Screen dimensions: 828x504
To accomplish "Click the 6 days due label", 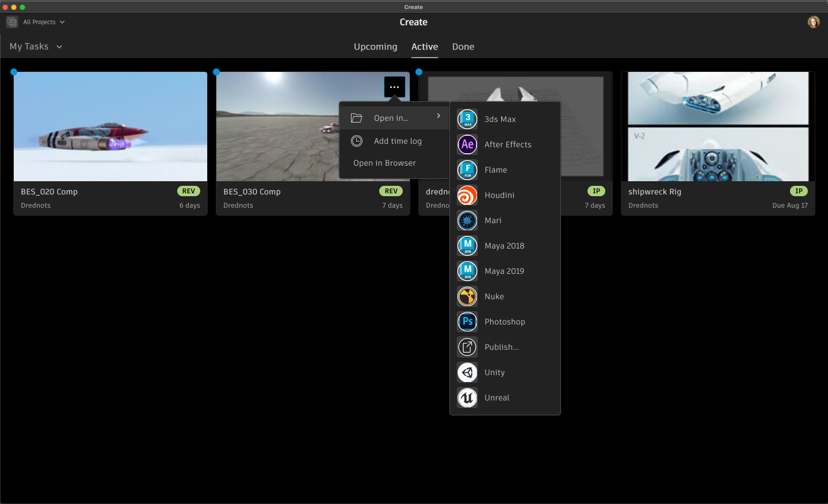I will (190, 205).
